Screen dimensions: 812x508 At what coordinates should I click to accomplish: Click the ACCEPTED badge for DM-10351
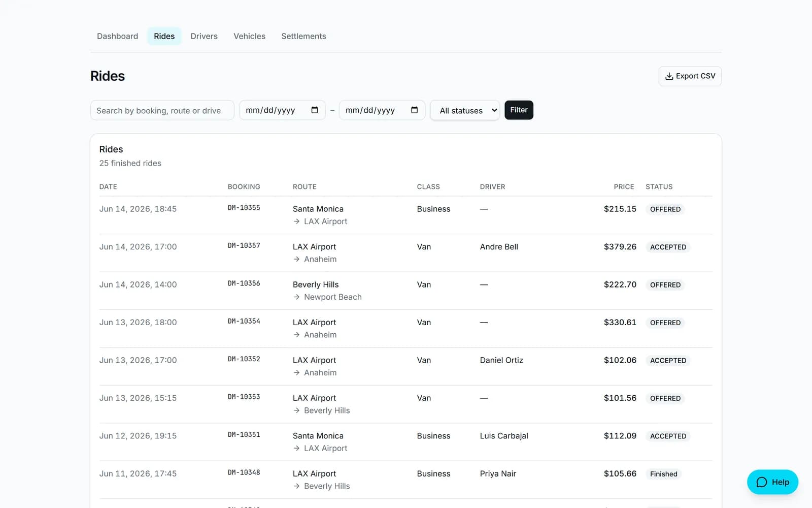pos(668,436)
